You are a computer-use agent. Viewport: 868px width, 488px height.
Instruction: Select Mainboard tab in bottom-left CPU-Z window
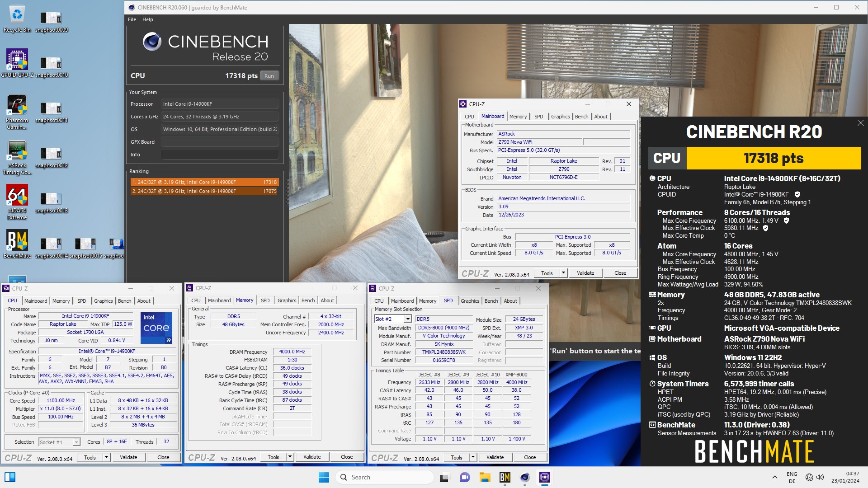pyautogui.click(x=36, y=301)
